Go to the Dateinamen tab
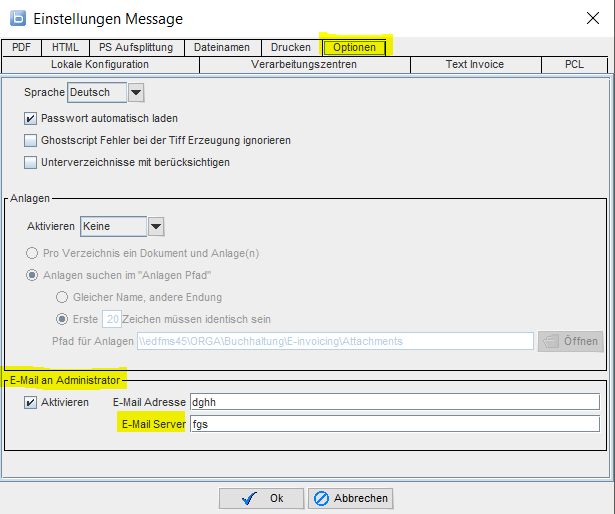This screenshot has width=615, height=514. coord(221,47)
